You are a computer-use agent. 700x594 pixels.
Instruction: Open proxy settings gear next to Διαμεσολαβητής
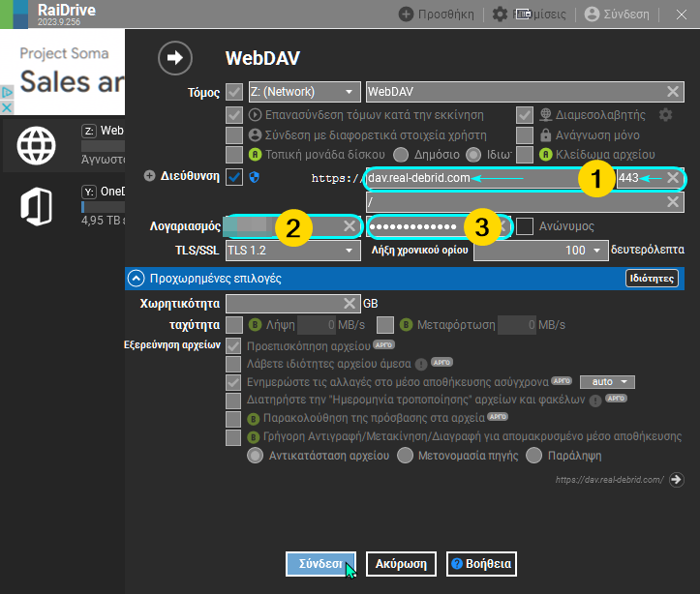click(x=665, y=115)
